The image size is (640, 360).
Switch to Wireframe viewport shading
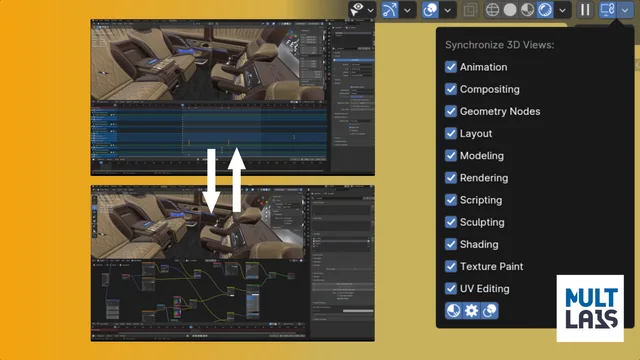pyautogui.click(x=493, y=10)
